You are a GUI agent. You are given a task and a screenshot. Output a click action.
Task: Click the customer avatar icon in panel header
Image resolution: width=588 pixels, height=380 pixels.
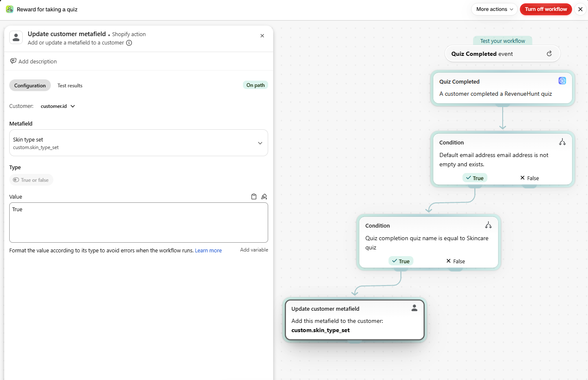tap(16, 37)
